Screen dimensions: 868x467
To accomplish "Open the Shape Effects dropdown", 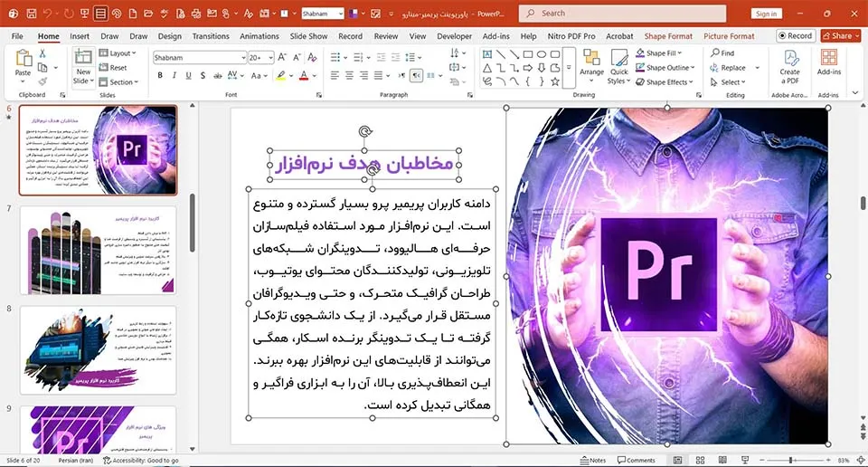I will tap(665, 82).
